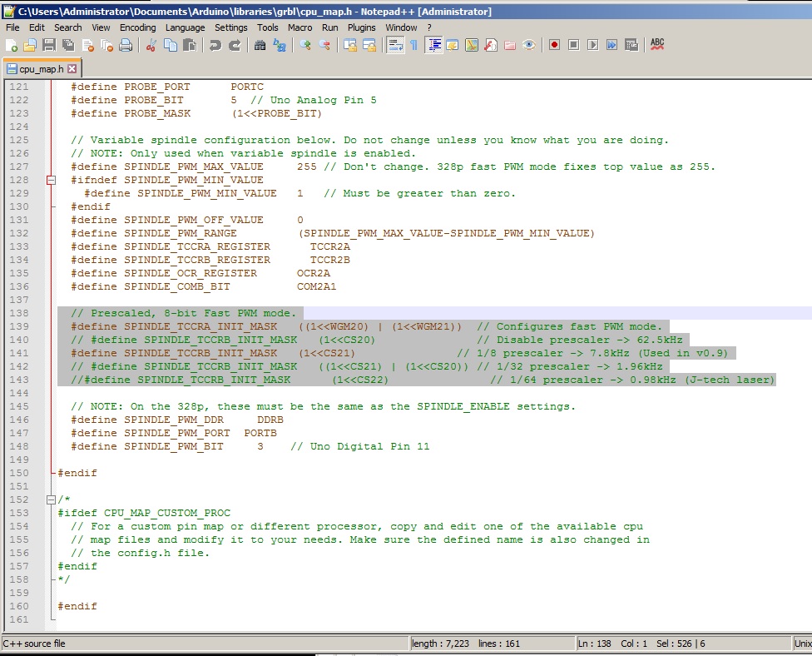Create a new file with the New icon
Screen dimensions: 812x656
tap(12, 46)
